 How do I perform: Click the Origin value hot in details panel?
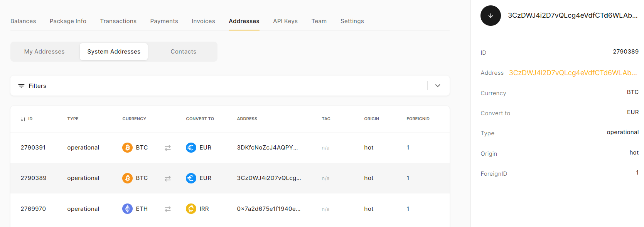tap(634, 153)
